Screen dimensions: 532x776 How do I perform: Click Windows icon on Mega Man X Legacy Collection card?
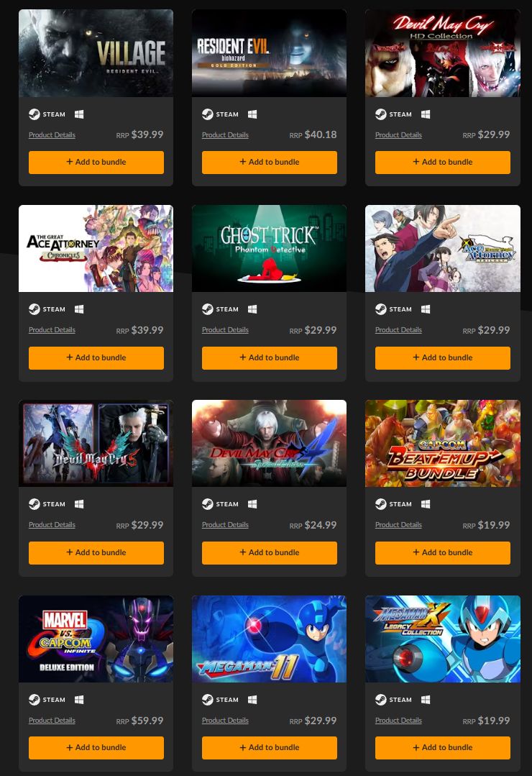click(426, 700)
